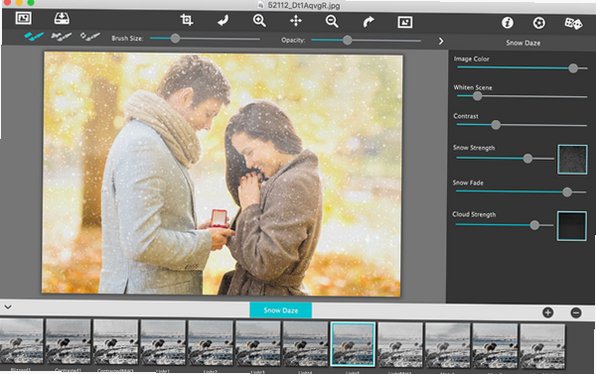Select the Crop tool

point(186,20)
